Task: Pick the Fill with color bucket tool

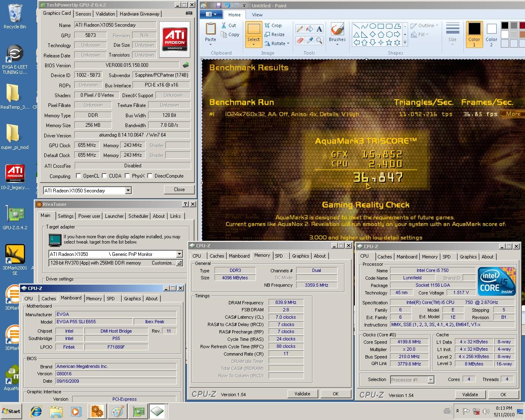Action: pos(310,29)
